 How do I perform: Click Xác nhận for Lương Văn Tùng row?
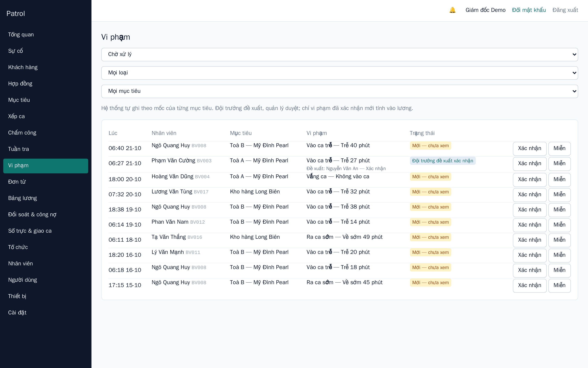pyautogui.click(x=529, y=195)
